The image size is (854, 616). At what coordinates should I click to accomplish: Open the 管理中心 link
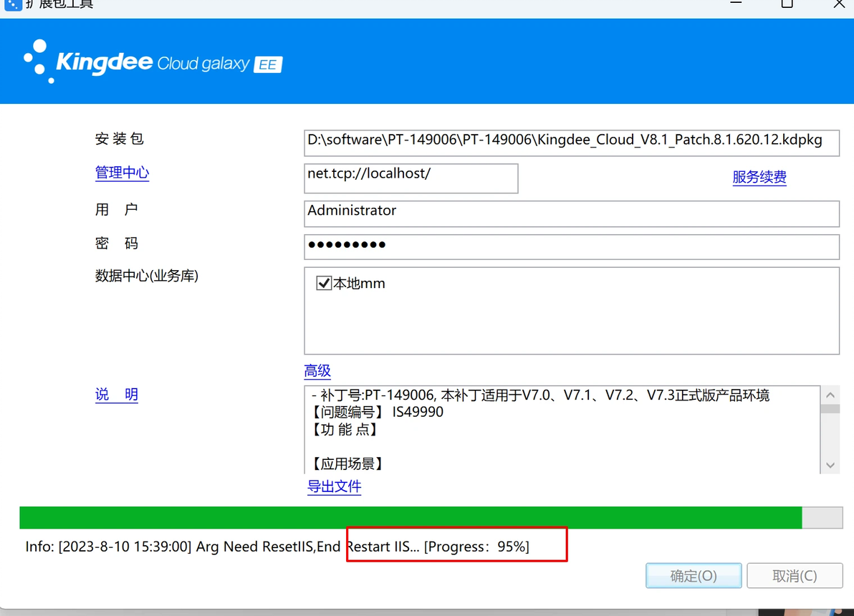point(122,173)
